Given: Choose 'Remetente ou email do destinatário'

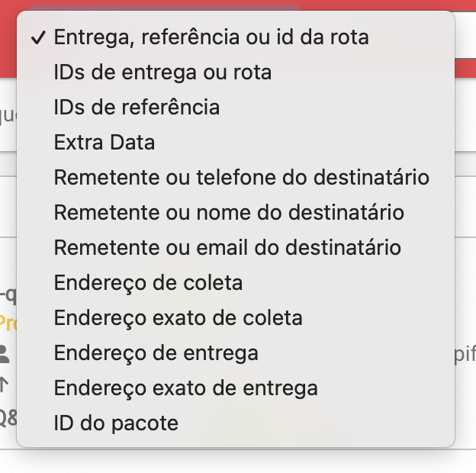Looking at the screenshot, I should [236, 248].
